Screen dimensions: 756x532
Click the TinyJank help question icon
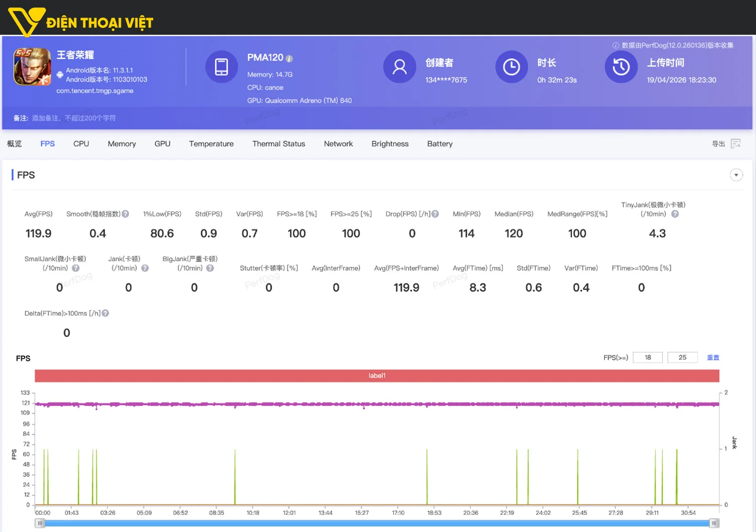coord(675,214)
